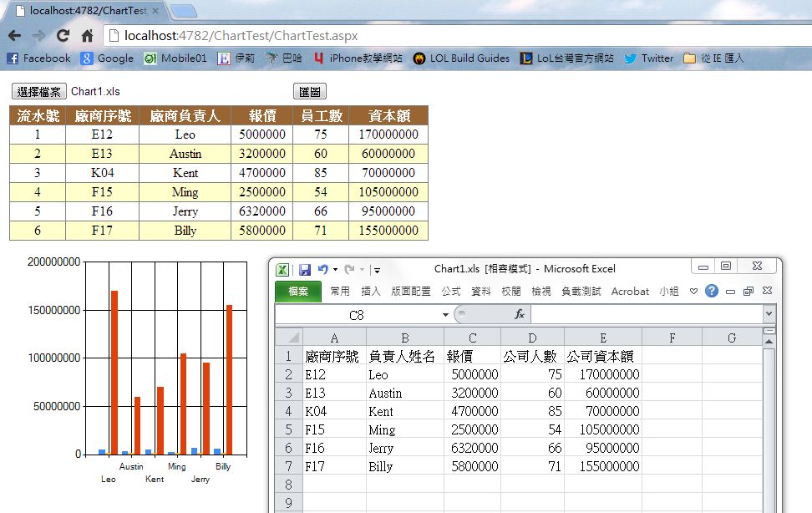Click the Excel vertical scrollbar up arrow
This screenshot has height=513, width=812.
point(769,342)
